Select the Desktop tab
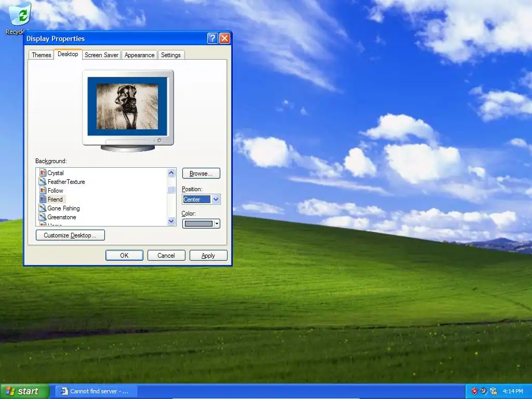The image size is (532, 399). tap(68, 54)
